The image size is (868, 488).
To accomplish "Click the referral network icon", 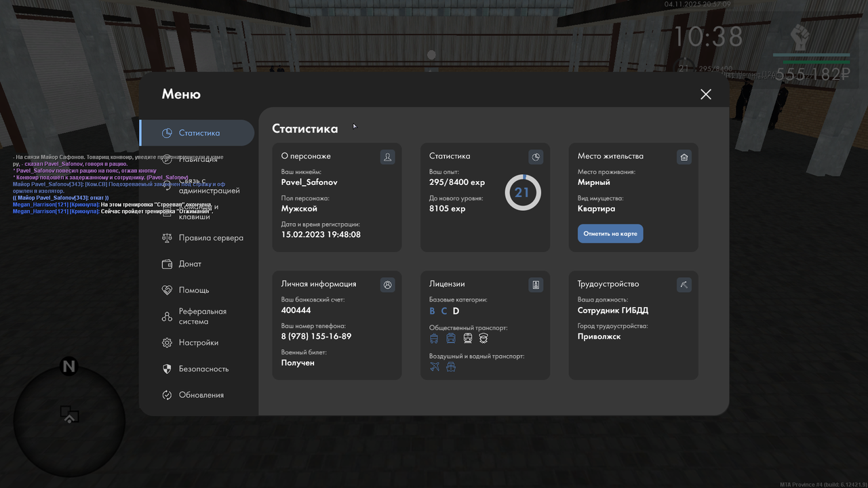I will coord(167,317).
